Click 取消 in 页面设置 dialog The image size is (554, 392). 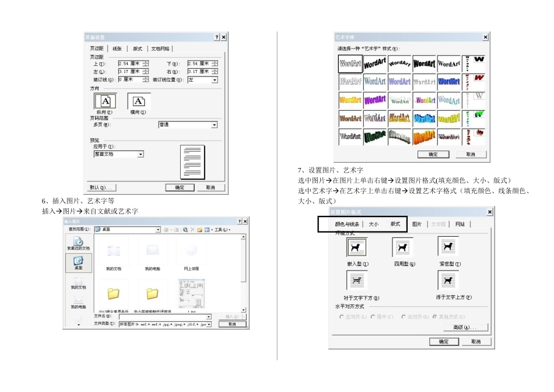pyautogui.click(x=211, y=187)
